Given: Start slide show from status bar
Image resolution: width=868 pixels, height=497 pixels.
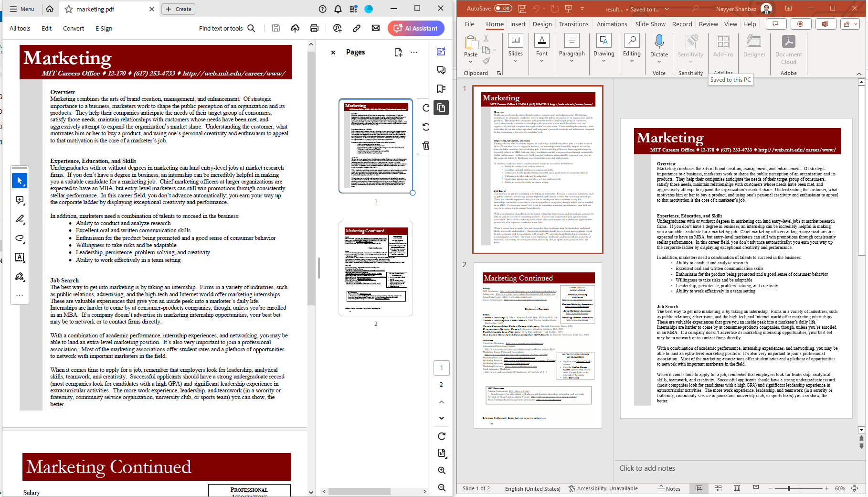Looking at the screenshot, I should [x=756, y=488].
